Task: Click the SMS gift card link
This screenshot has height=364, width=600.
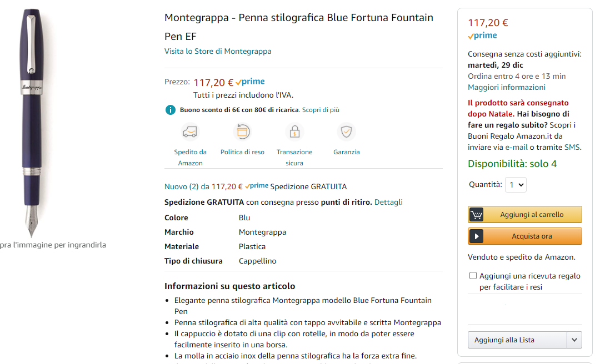Action: pos(572,147)
